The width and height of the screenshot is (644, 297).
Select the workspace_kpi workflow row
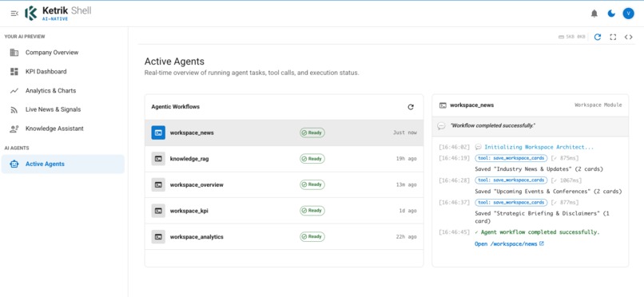coord(284,211)
